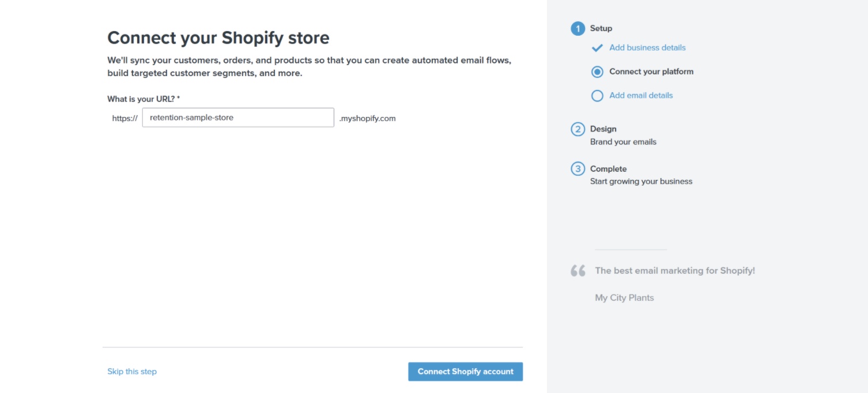The width and height of the screenshot is (868, 393).
Task: Click the step 3 Complete circle icon
Action: point(578,169)
